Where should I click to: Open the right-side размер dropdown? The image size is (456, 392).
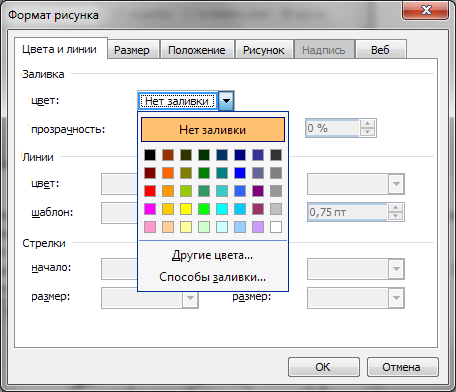point(396,298)
